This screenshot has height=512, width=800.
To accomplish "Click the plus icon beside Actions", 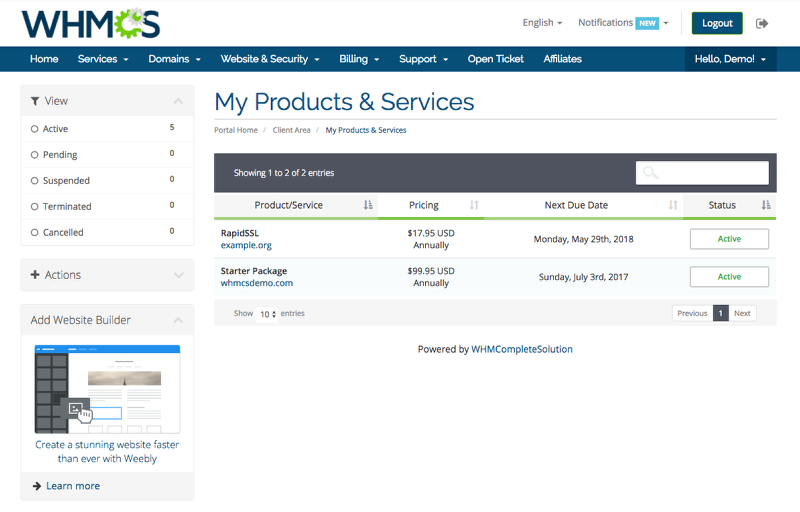I will click(35, 275).
